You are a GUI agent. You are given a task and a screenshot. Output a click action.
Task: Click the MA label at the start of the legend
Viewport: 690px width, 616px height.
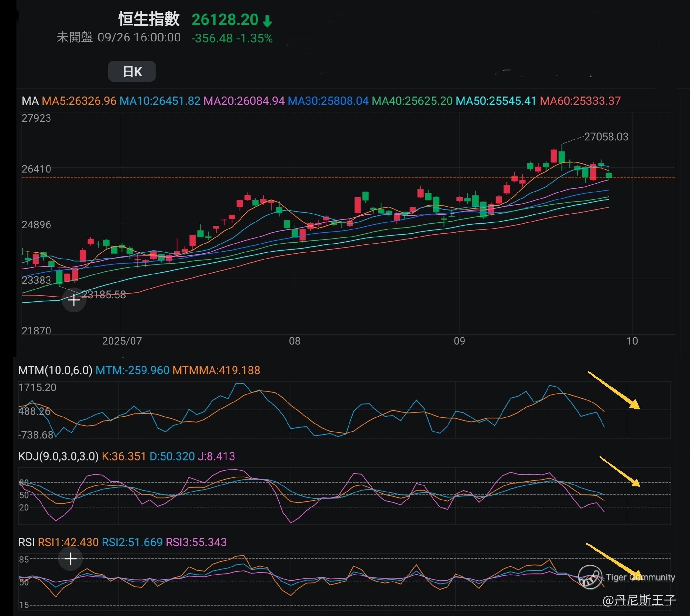30,101
